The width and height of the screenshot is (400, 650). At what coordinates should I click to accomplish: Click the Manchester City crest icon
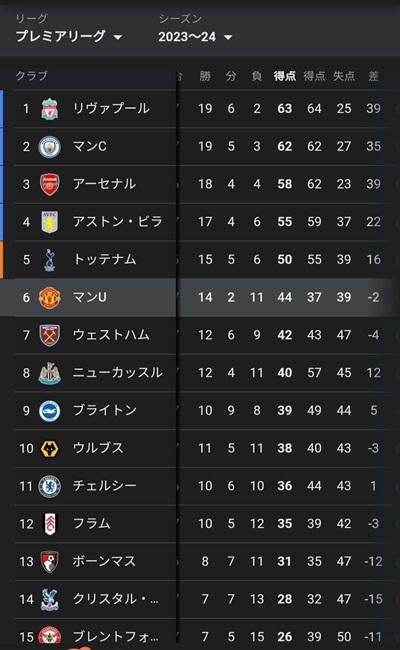click(50, 147)
